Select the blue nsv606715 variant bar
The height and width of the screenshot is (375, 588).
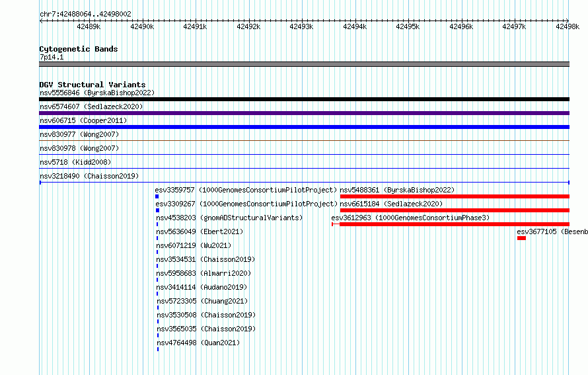[304, 127]
